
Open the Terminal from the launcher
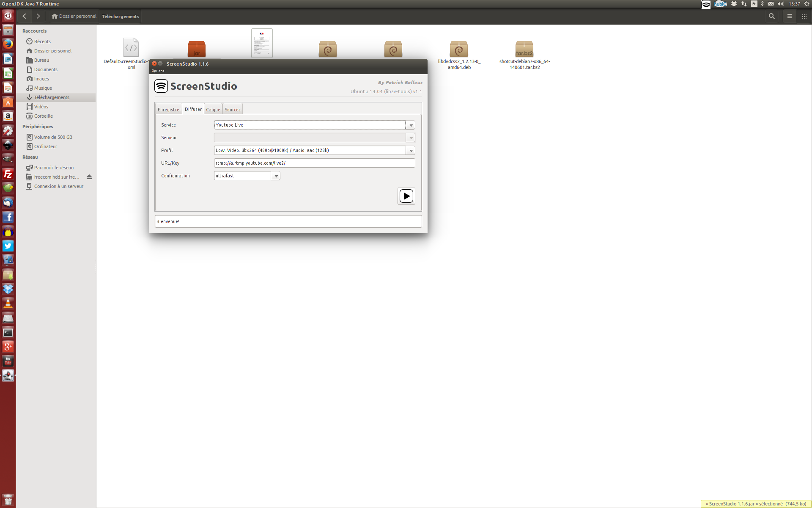[x=8, y=332]
